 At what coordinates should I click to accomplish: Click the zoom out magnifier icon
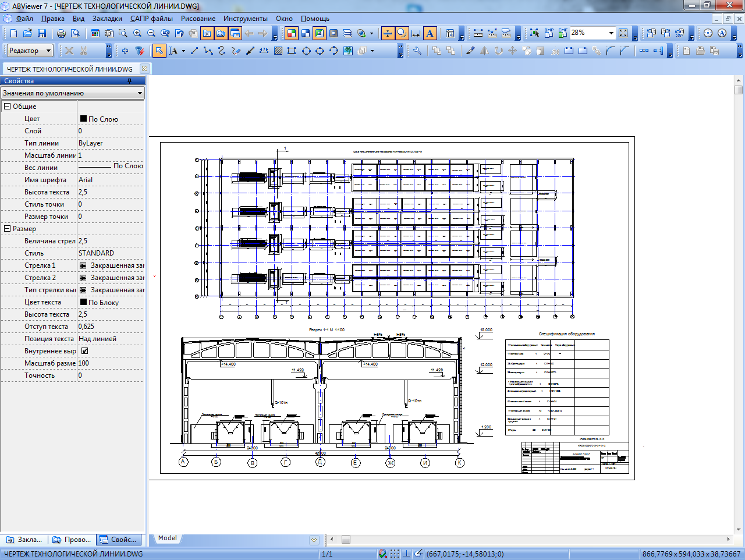pyautogui.click(x=151, y=33)
